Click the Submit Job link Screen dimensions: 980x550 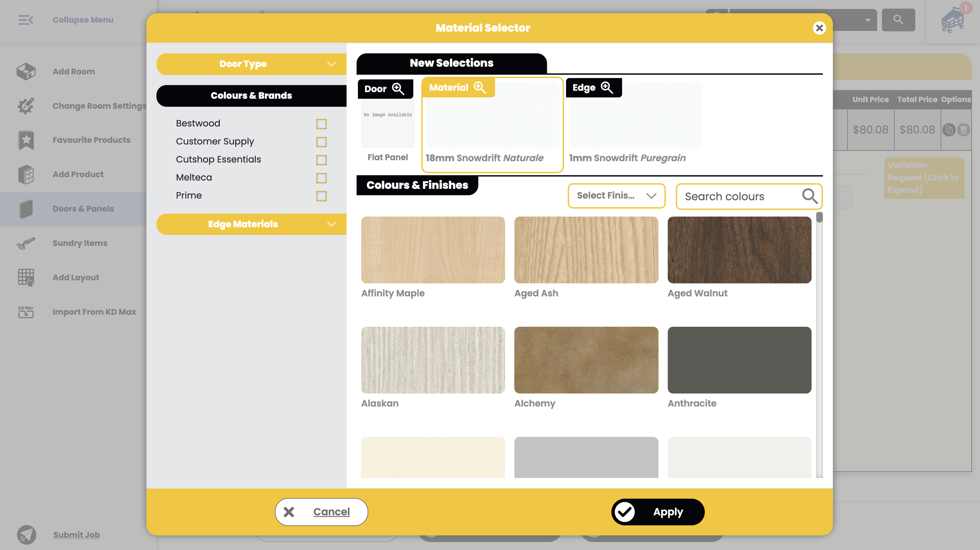(x=76, y=535)
